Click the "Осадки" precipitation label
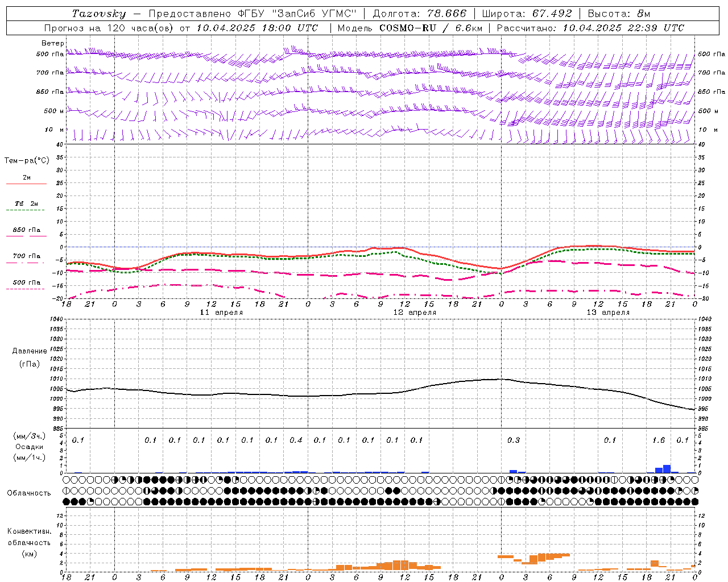Viewport: 728px width, 582px height. [x=29, y=447]
